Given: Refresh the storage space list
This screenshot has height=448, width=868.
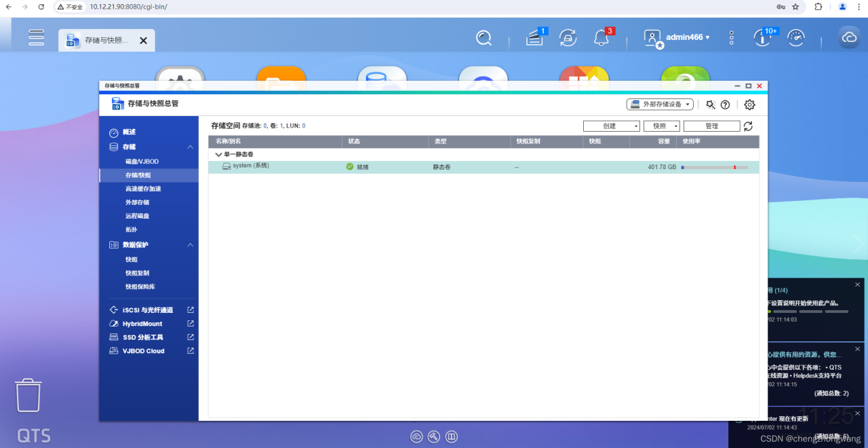Looking at the screenshot, I should click(x=748, y=126).
